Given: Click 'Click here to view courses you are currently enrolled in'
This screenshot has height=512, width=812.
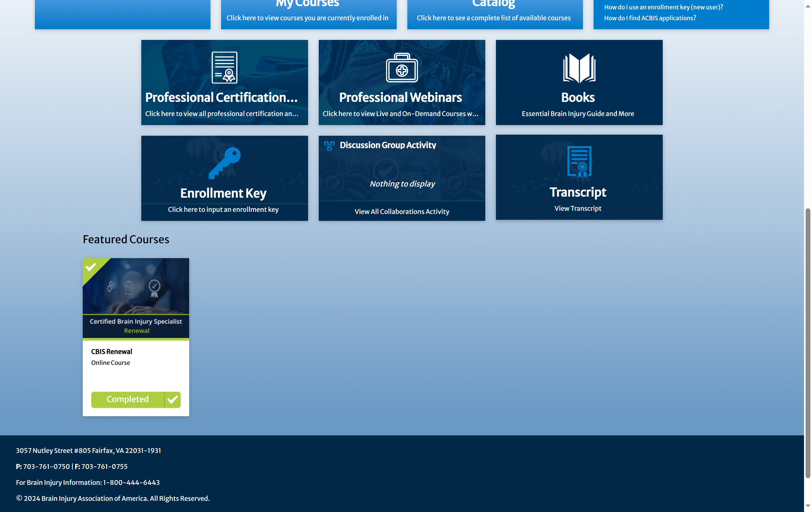Looking at the screenshot, I should click(307, 18).
